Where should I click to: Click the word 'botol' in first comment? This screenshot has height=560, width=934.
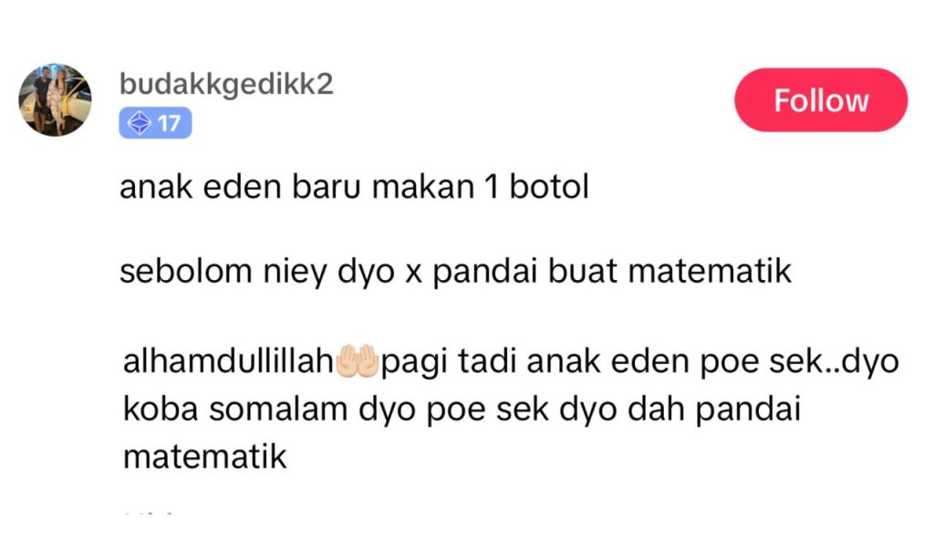click(x=549, y=186)
